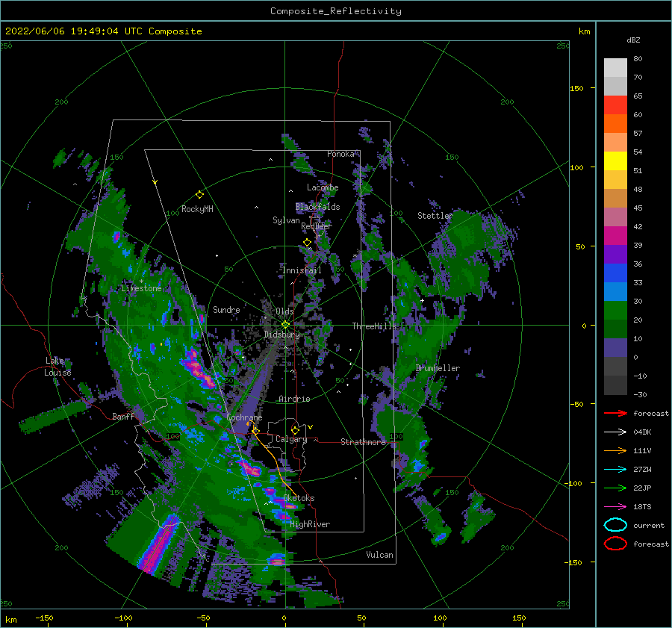
Task: Click the light gray 80 dBZ swatch
Action: [x=615, y=68]
